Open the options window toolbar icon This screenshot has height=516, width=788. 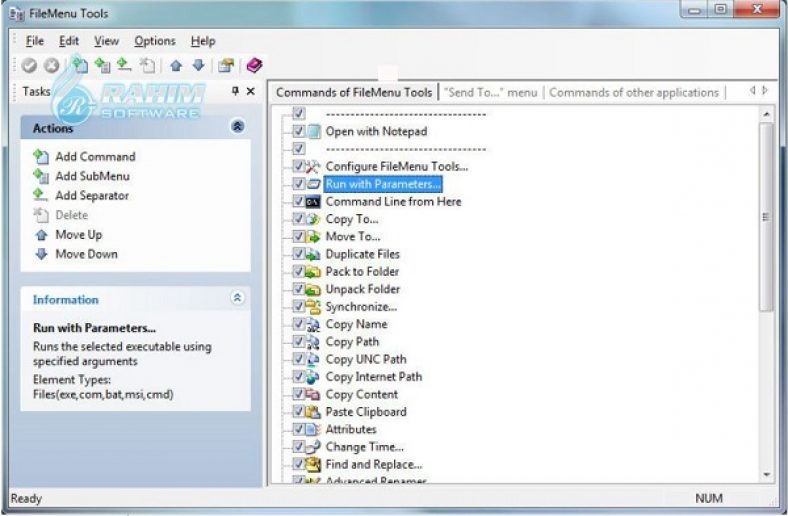[x=226, y=65]
